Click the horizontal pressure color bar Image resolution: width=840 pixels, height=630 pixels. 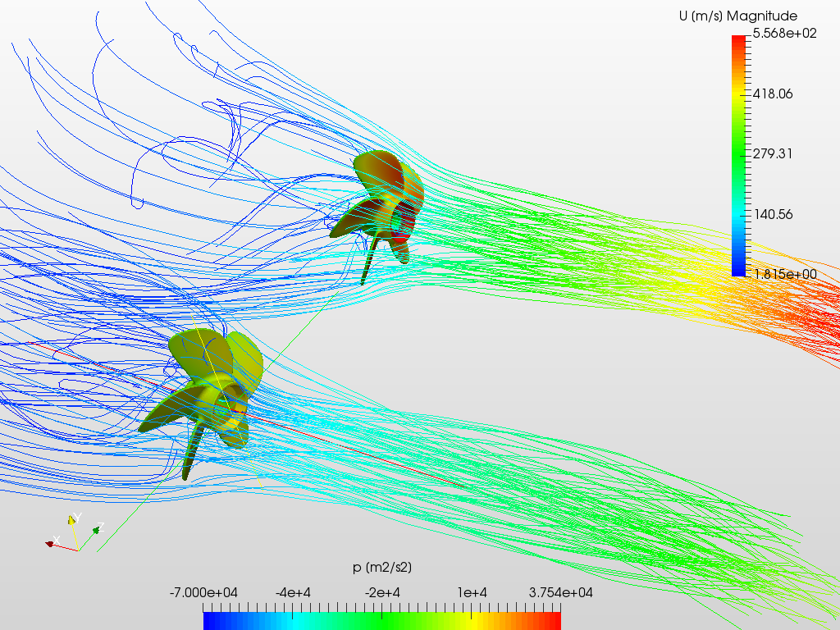pyautogui.click(x=382, y=621)
